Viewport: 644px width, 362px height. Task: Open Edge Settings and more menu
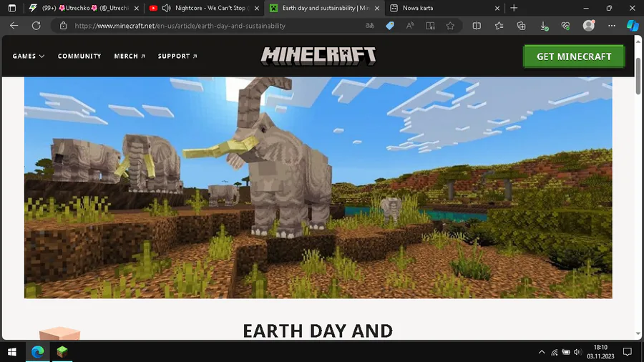[x=612, y=26]
